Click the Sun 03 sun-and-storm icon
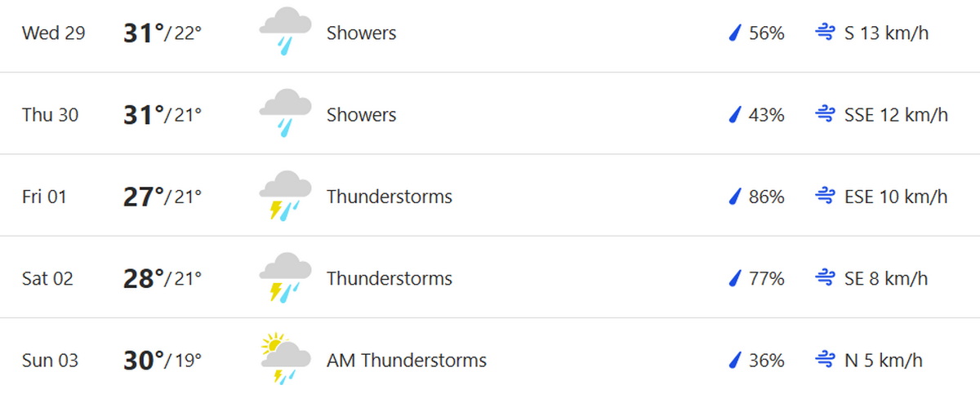Viewport: 980px width, 394px height. pos(285,359)
